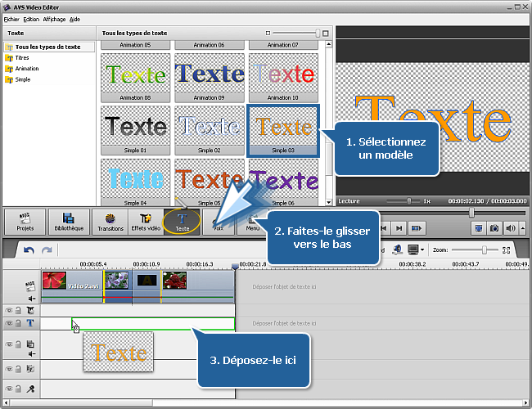Image resolution: width=532 pixels, height=409 pixels.
Task: Click the undo arrow above the timeline
Action: point(29,249)
